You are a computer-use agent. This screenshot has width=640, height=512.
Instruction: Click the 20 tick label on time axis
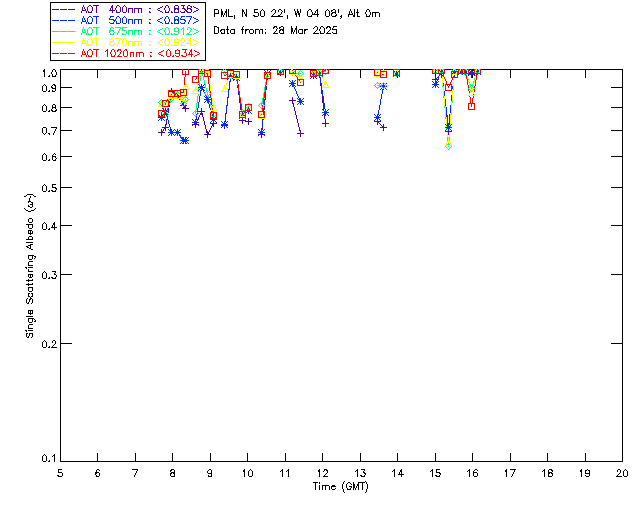622,472
